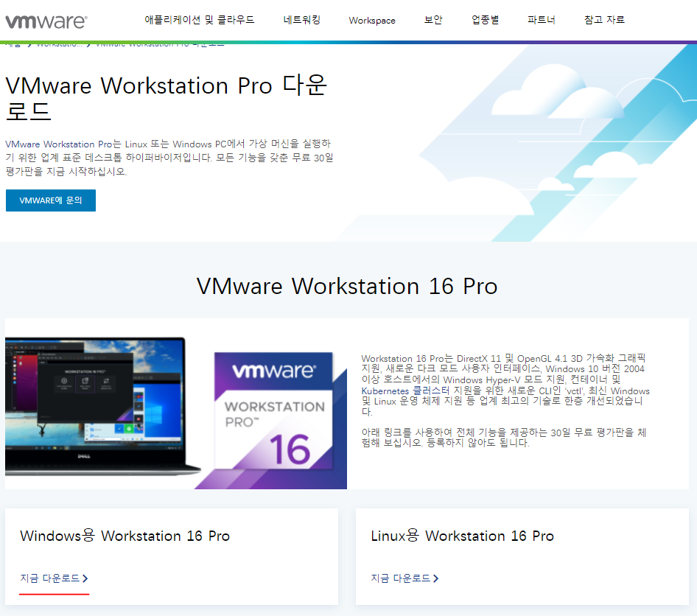Screen dimensions: 697x616
Task: Open the Workspace menu item
Action: click(x=372, y=21)
